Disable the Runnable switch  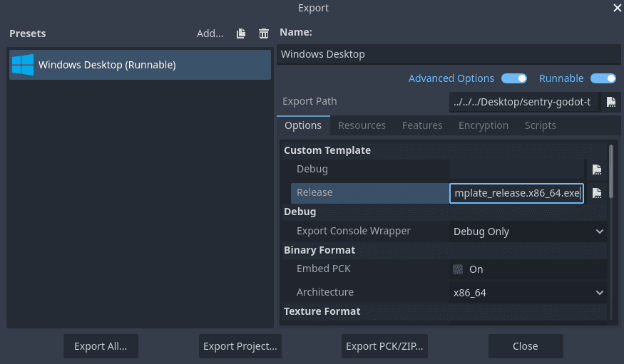click(x=603, y=78)
